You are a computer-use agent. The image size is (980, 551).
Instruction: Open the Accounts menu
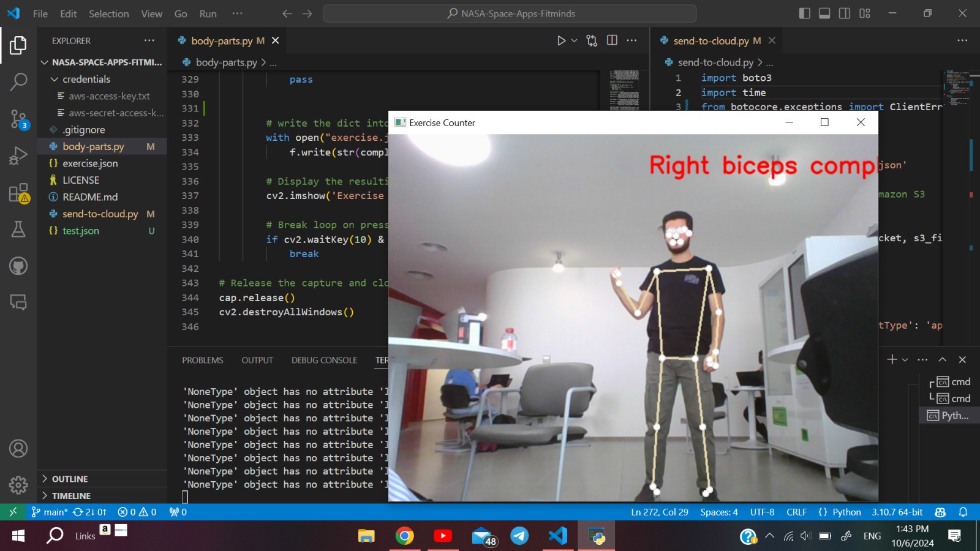(18, 449)
